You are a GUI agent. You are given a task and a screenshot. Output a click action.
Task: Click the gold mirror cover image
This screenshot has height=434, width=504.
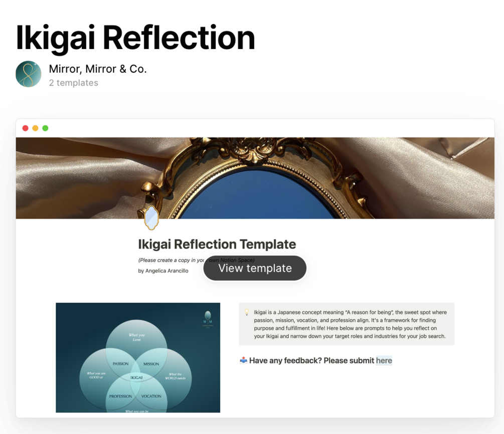(x=255, y=178)
